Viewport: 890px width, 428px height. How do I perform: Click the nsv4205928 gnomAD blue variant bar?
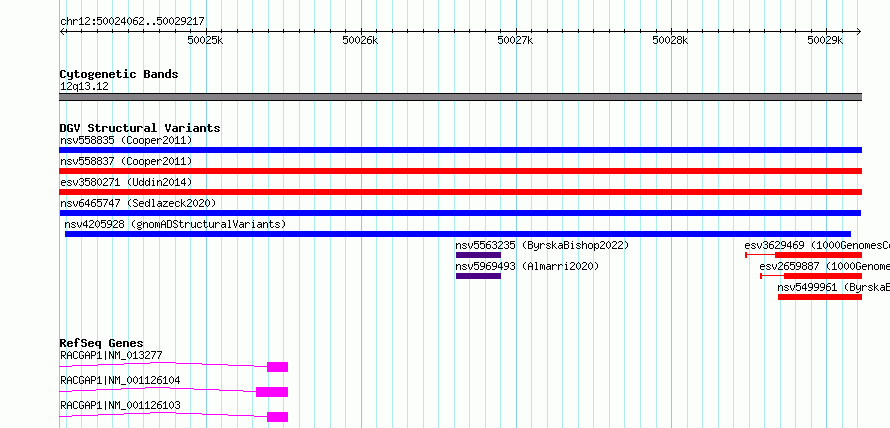[458, 234]
